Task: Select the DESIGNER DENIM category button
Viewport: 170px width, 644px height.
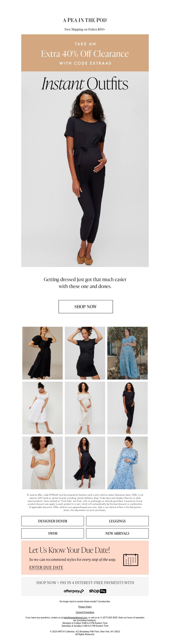Action: click(53, 521)
